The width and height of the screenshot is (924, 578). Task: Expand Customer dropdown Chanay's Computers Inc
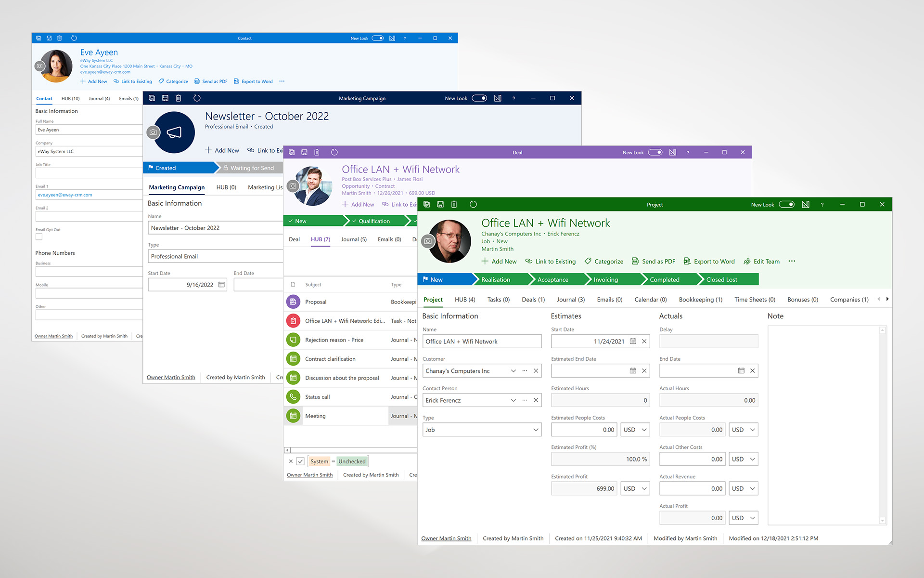click(513, 371)
